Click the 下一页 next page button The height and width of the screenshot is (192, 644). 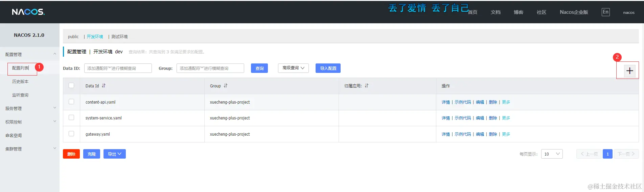626,154
